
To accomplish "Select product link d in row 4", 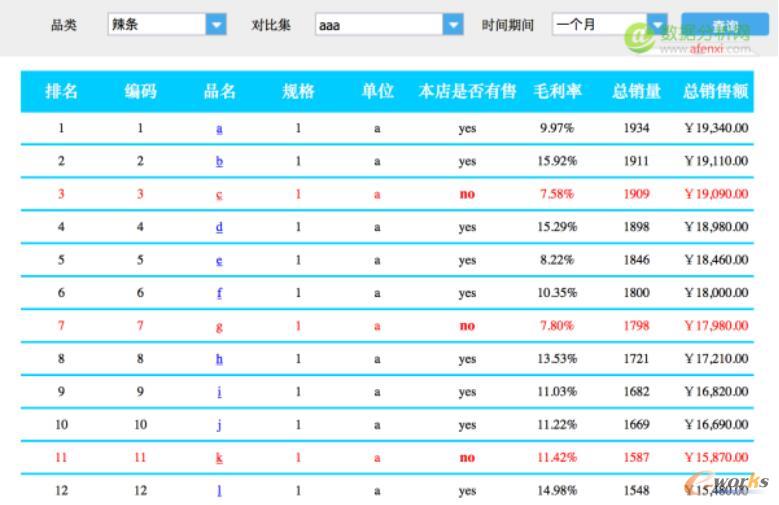I will [219, 227].
